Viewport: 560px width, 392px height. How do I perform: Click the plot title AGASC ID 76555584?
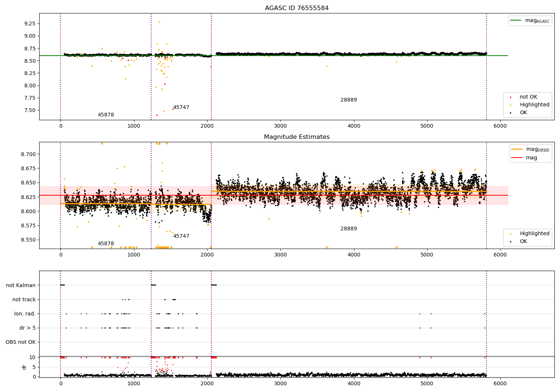[297, 8]
